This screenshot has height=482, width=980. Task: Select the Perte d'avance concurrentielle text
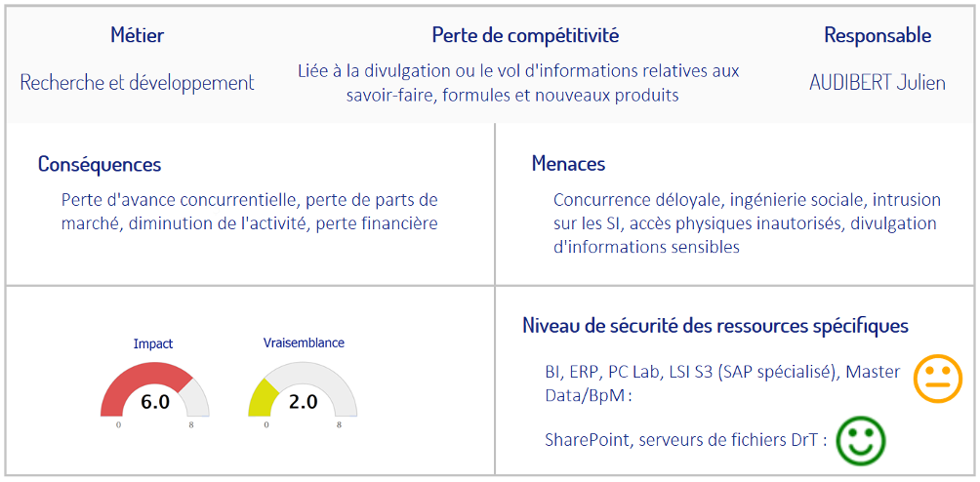249,212
